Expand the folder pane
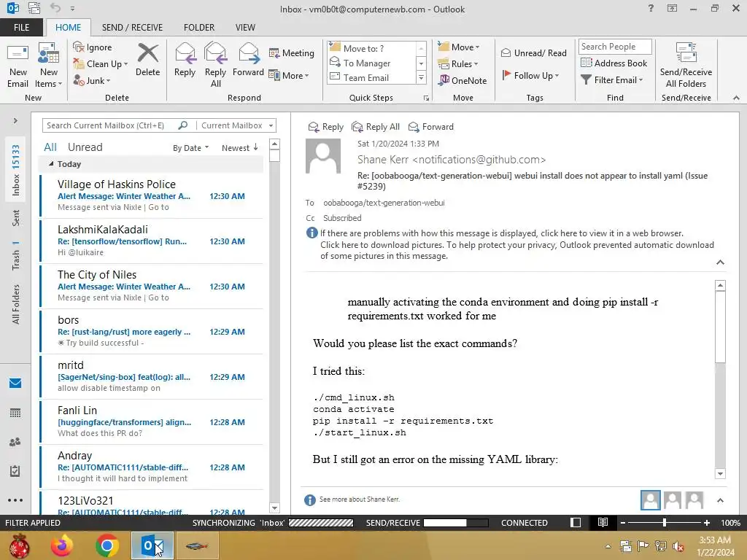This screenshot has height=560, width=747. [x=15, y=120]
